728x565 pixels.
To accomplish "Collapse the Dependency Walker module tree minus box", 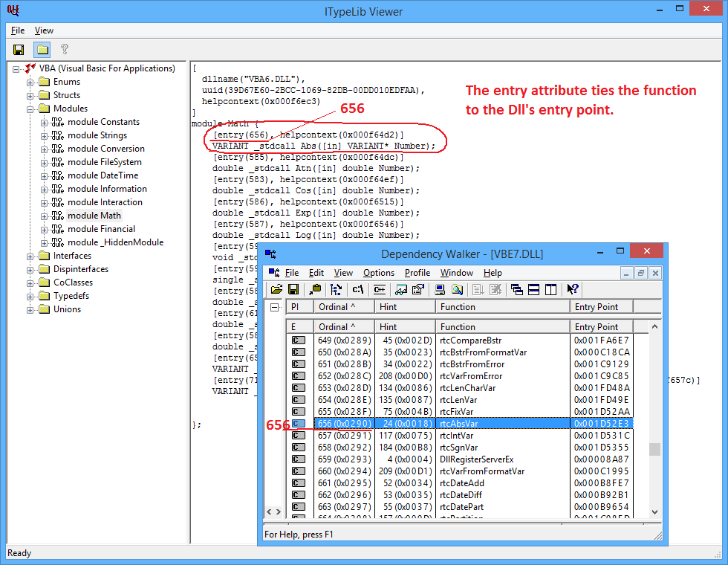I will [x=275, y=307].
